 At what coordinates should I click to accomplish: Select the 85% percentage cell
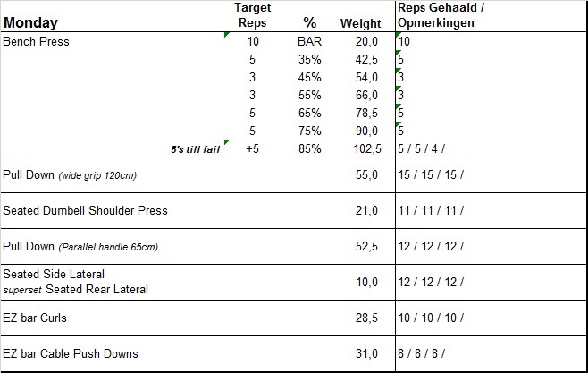[310, 149]
